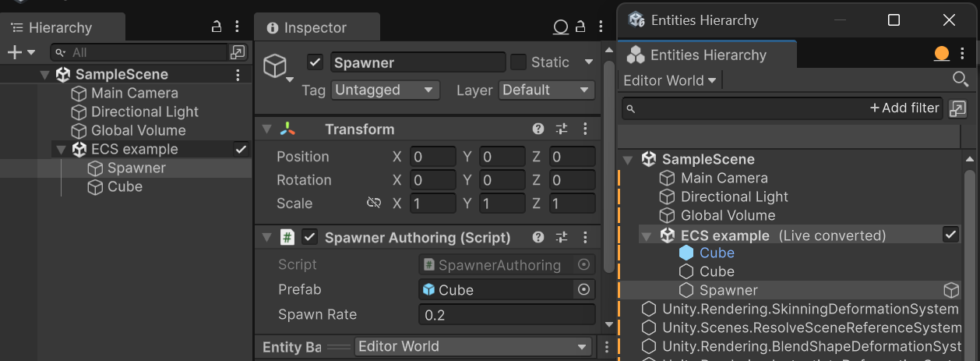The width and height of the screenshot is (980, 361).
Task: Open the Inspector three-dot menu
Action: (601, 27)
